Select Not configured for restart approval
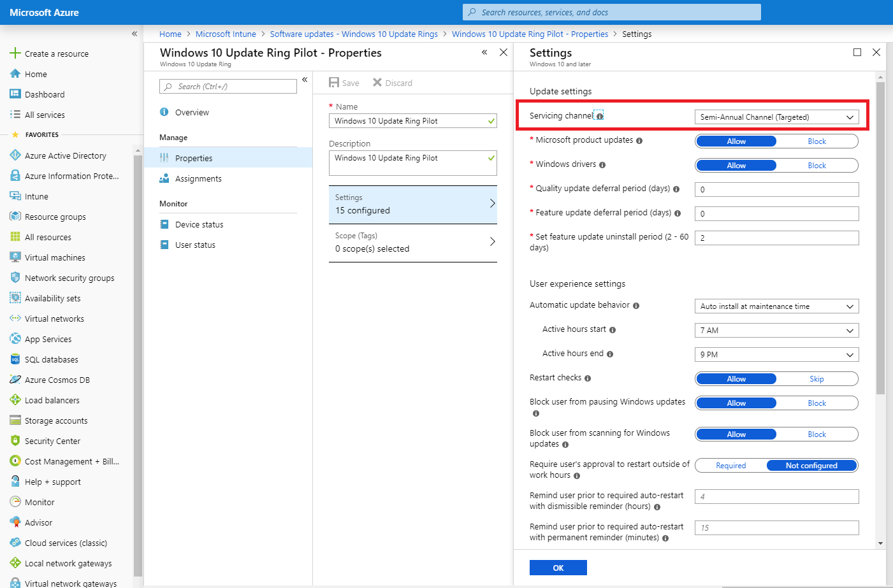 click(x=811, y=466)
